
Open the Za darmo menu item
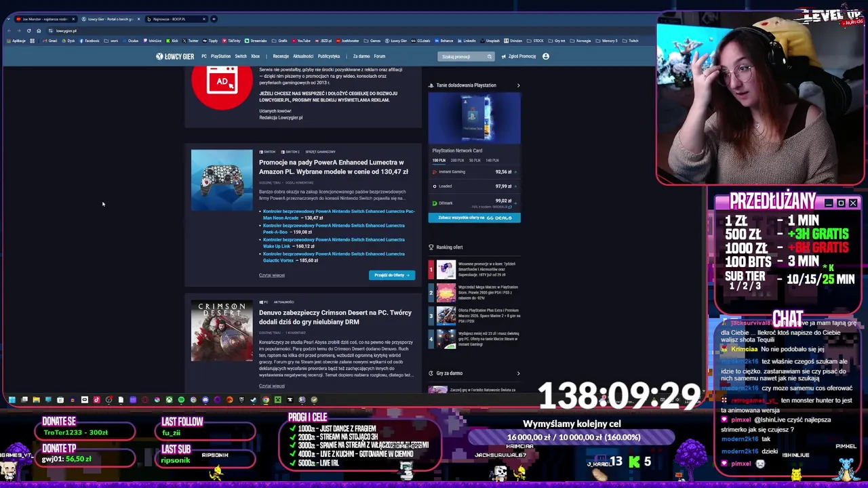(x=361, y=56)
